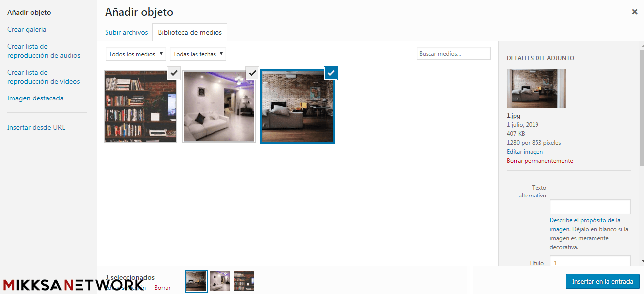Choose Insertar desde URL option
The width and height of the screenshot is (644, 294).
(x=36, y=127)
